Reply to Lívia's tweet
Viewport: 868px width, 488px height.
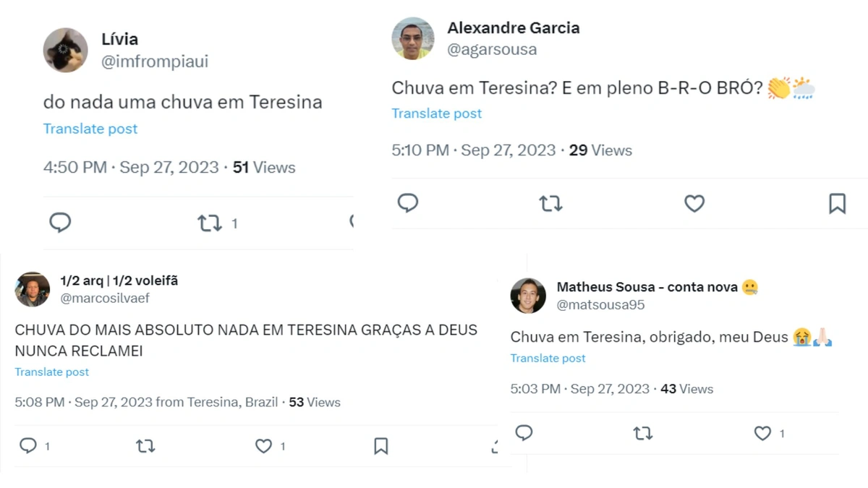60,222
